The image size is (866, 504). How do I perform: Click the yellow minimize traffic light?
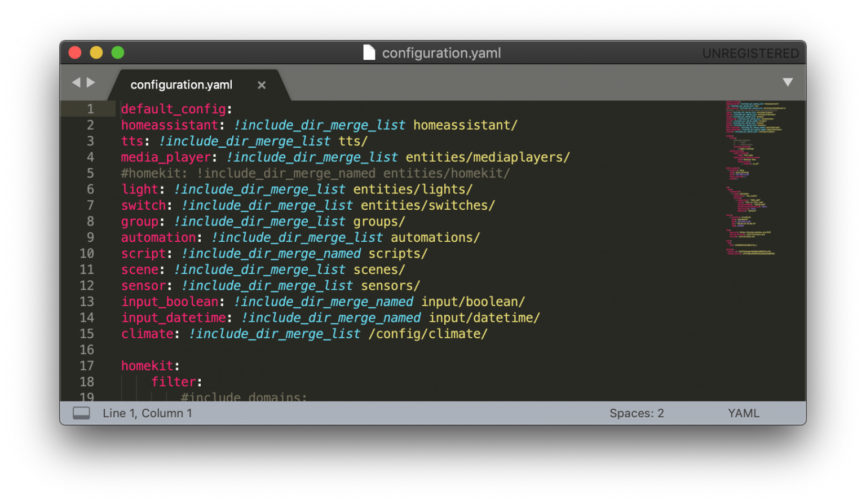point(96,52)
